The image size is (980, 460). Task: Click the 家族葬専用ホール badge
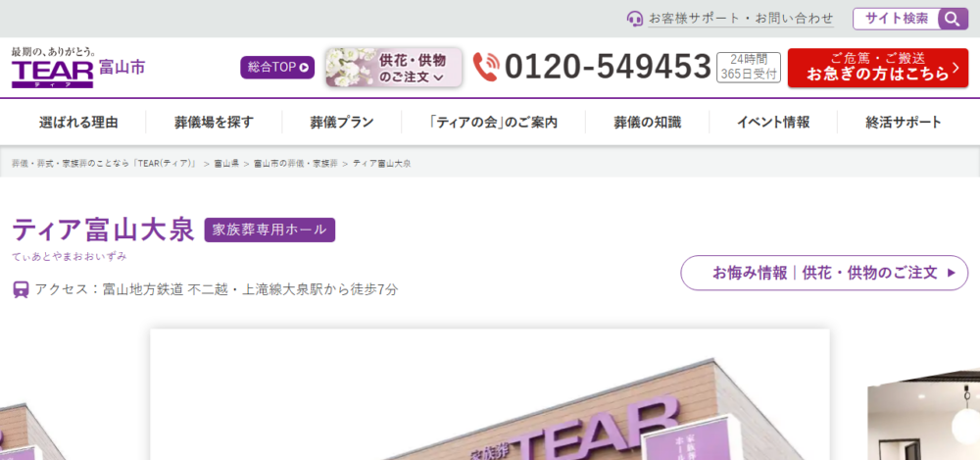coord(269,230)
